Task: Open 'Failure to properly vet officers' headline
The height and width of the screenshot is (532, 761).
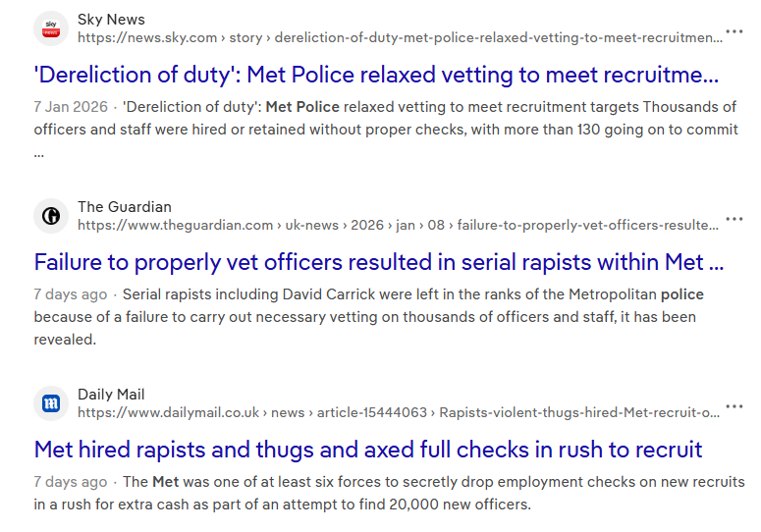Action: [x=379, y=263]
